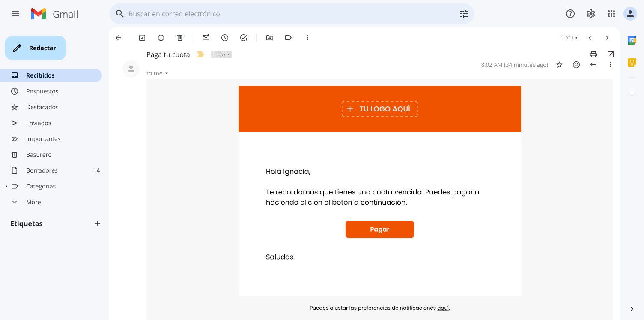
Task: Click the '8:02 AM (34 minutes ago)' timestamp
Action: (x=515, y=65)
